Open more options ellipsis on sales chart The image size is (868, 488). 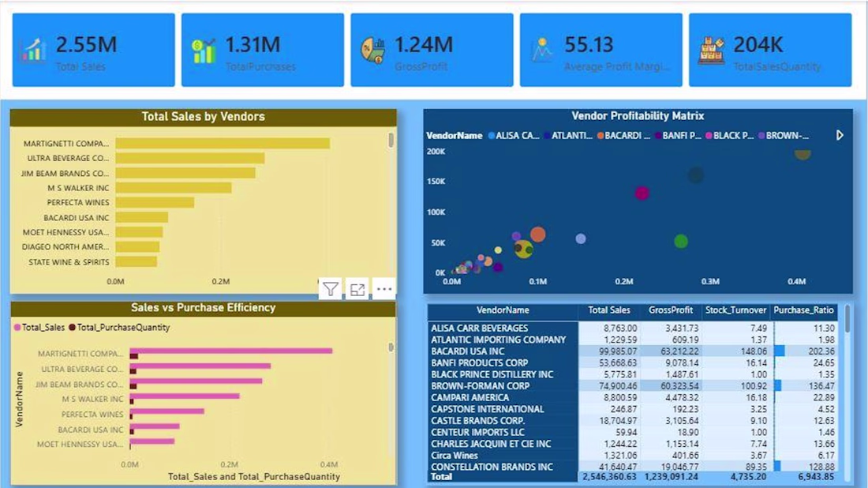[x=384, y=289]
